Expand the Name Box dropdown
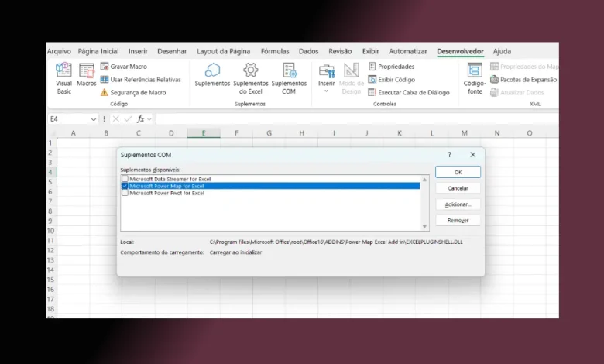Image resolution: width=604 pixels, height=364 pixels. click(x=93, y=119)
